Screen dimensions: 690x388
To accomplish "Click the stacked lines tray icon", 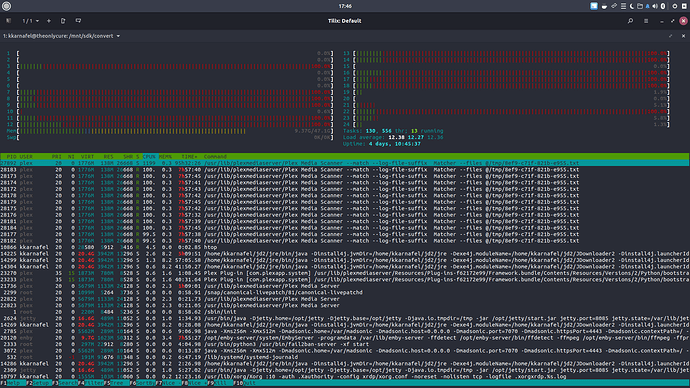I will point(623,6).
